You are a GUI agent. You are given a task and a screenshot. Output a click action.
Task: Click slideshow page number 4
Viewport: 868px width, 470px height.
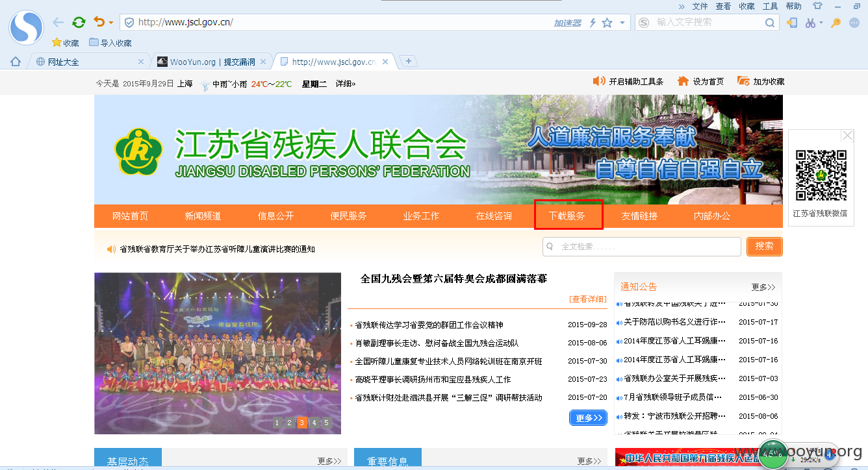(314, 423)
